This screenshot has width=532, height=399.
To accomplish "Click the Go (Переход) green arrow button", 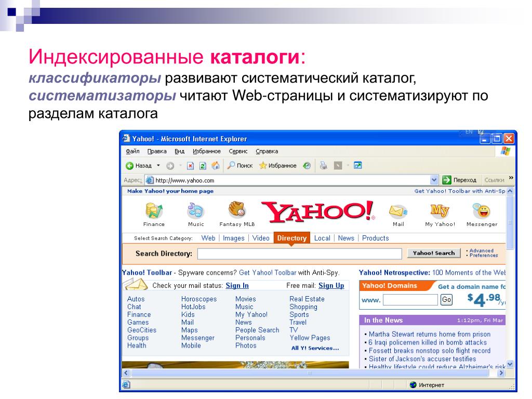I will click(447, 180).
